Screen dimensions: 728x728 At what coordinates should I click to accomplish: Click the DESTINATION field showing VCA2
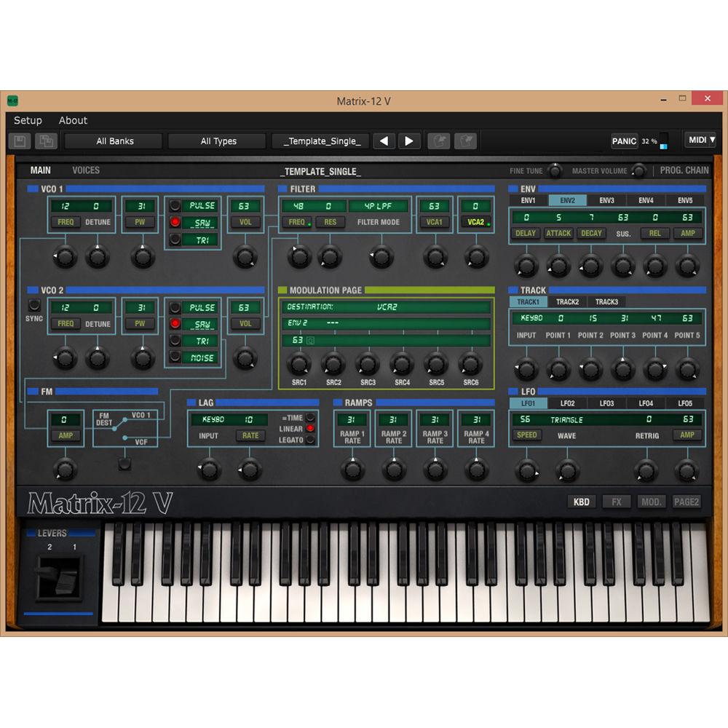point(386,309)
